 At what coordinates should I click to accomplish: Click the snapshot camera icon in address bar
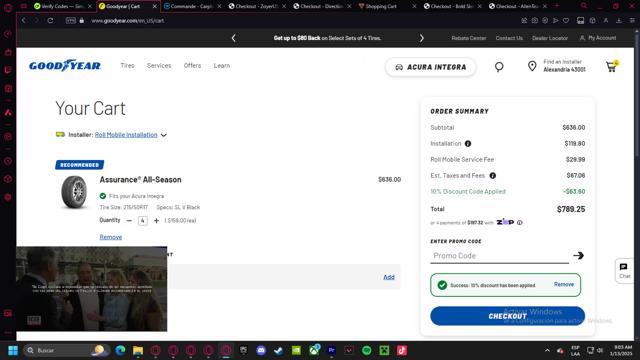point(534,20)
